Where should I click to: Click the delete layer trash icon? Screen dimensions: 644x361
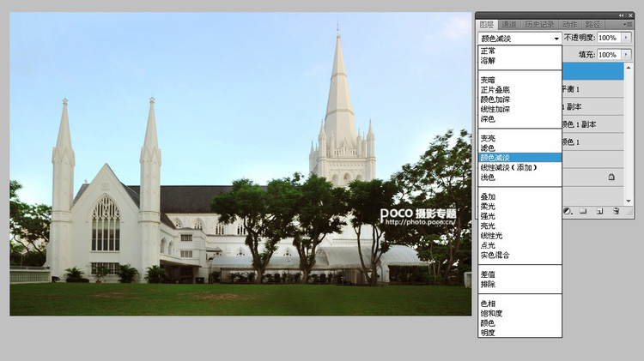pos(616,211)
